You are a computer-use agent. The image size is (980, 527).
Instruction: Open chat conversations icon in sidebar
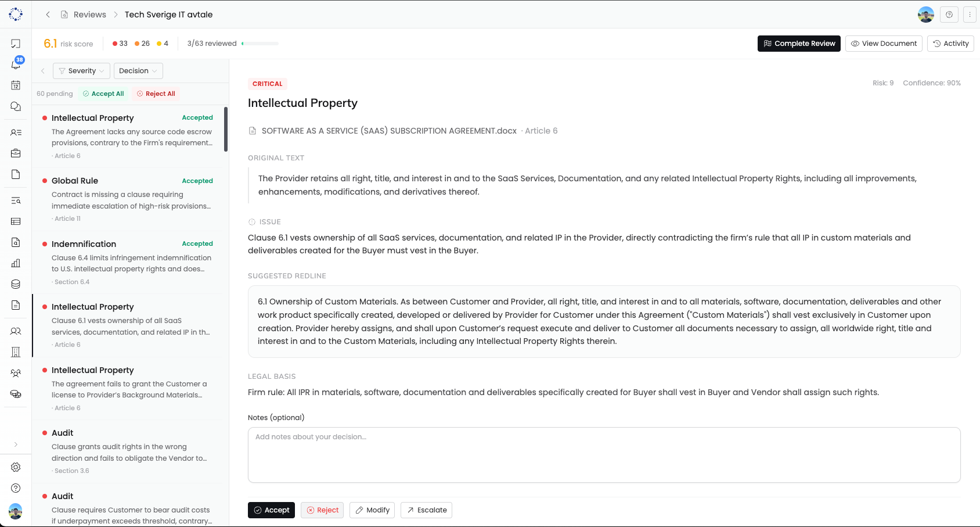tap(16, 106)
